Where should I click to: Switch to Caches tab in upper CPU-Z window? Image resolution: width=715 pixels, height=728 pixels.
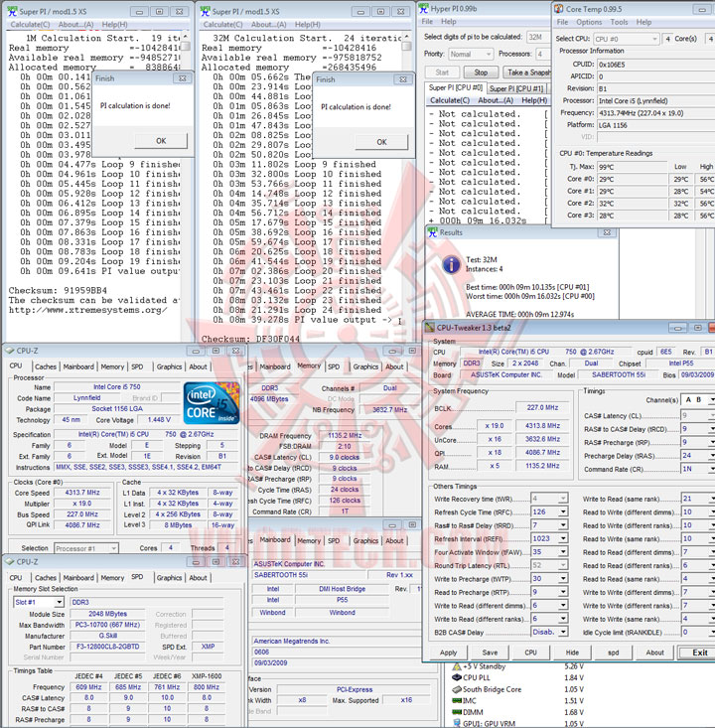pyautogui.click(x=46, y=366)
